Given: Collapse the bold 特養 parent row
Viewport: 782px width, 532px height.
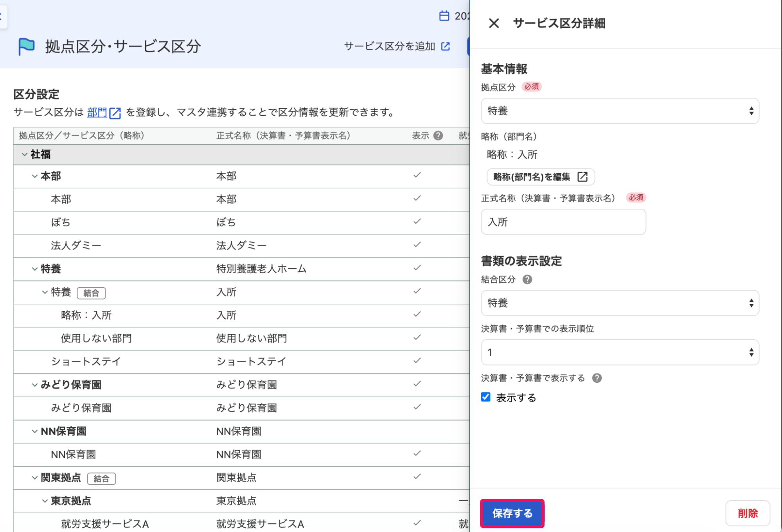Looking at the screenshot, I should [x=34, y=269].
